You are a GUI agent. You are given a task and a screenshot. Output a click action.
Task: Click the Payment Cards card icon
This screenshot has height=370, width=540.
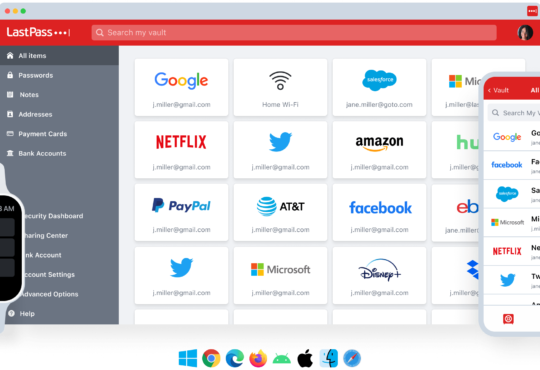click(x=10, y=134)
